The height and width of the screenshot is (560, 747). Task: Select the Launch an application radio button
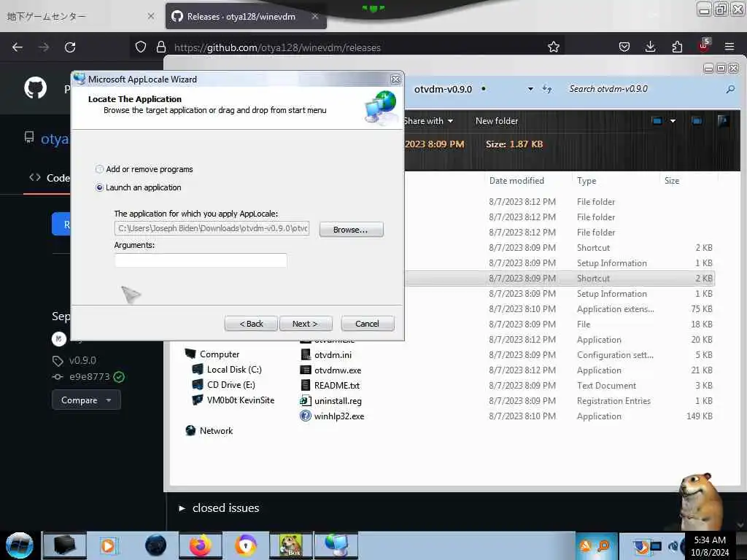pyautogui.click(x=99, y=187)
